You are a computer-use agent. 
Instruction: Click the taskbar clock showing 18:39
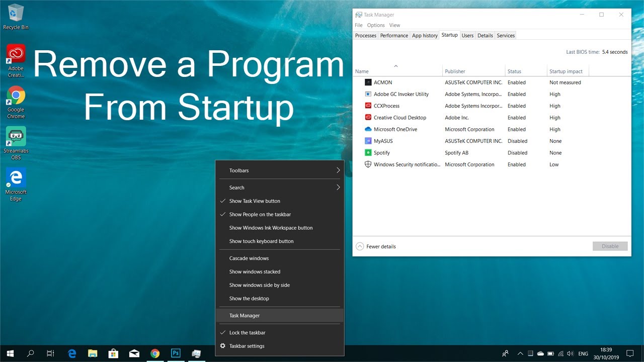pos(606,353)
